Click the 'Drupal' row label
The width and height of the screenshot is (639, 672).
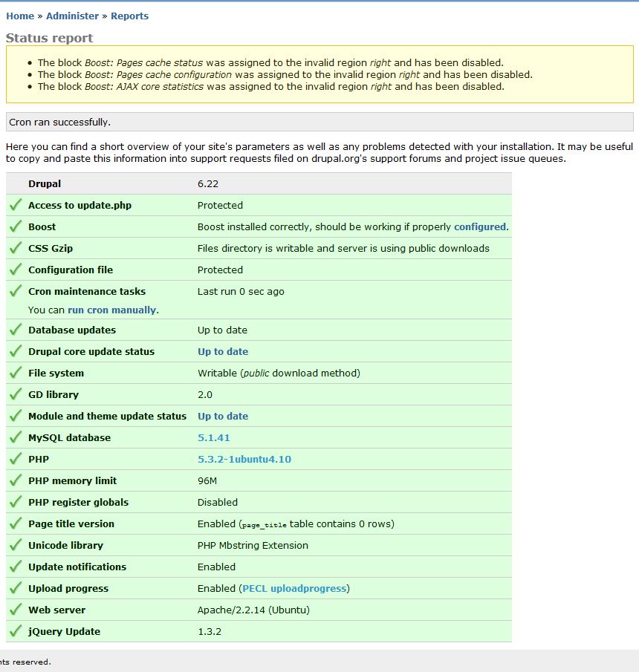click(x=45, y=184)
